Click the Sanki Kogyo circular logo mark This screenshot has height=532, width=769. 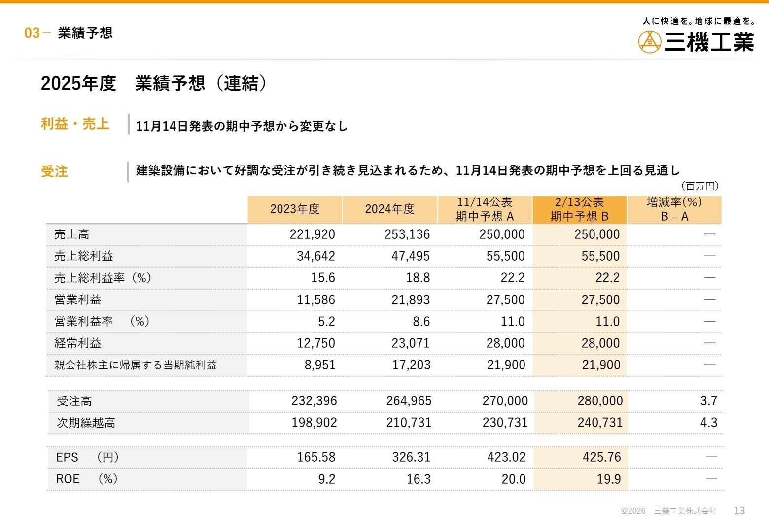[x=650, y=41]
